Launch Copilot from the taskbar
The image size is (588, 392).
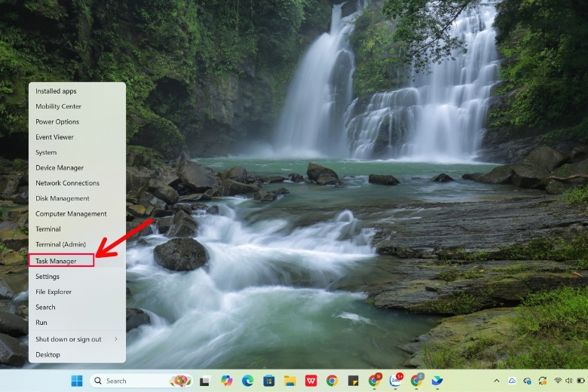[x=226, y=381]
